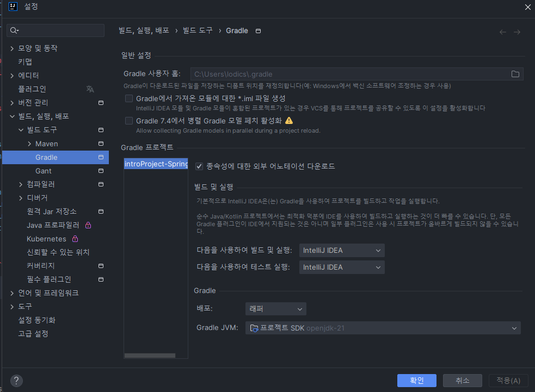Expand 모양 및 동작 tree node
Screen dimensions: 535x392
pyautogui.click(x=12, y=48)
